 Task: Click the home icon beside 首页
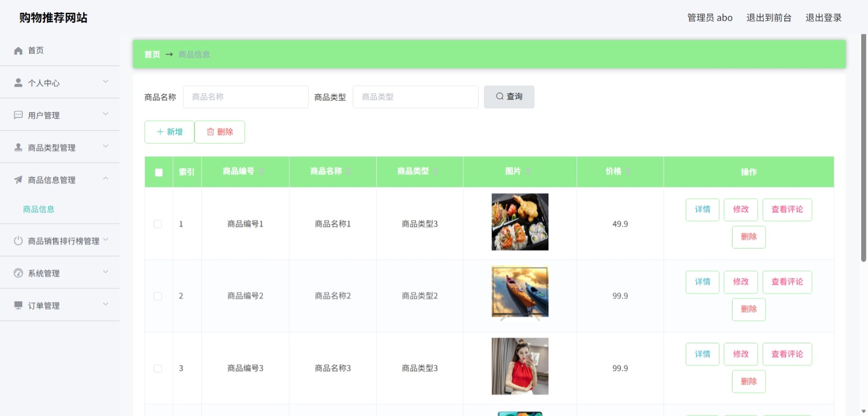coord(18,51)
